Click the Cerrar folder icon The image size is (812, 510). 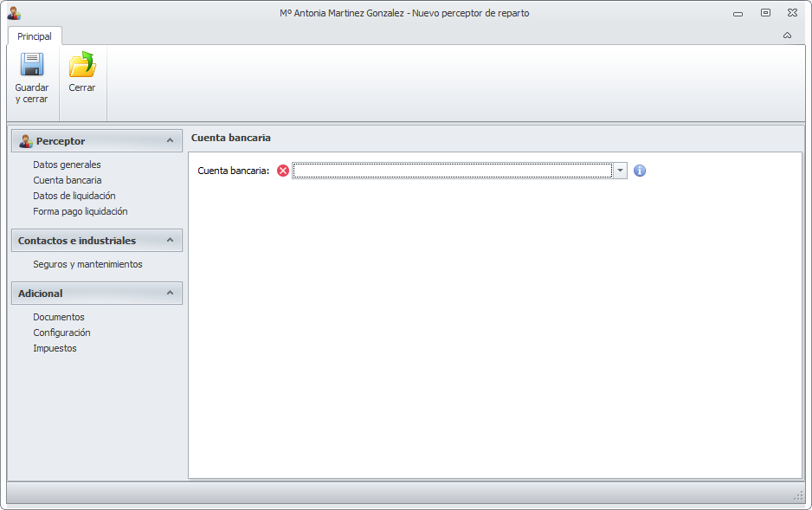(x=82, y=64)
